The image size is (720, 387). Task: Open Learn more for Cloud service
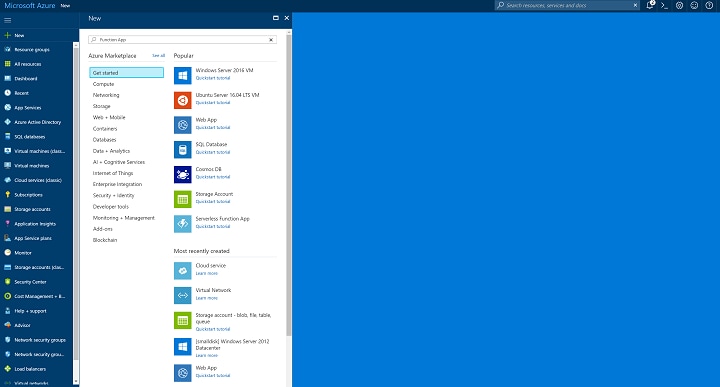tap(207, 274)
